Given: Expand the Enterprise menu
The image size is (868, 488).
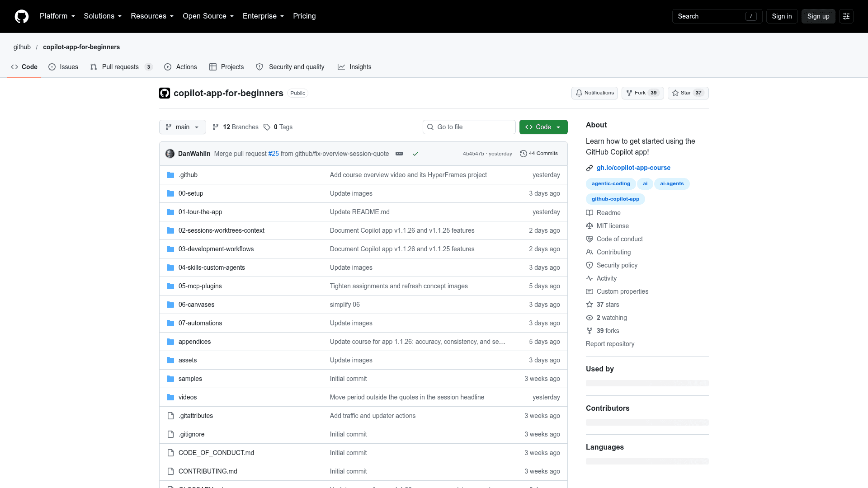Looking at the screenshot, I should click(x=264, y=16).
